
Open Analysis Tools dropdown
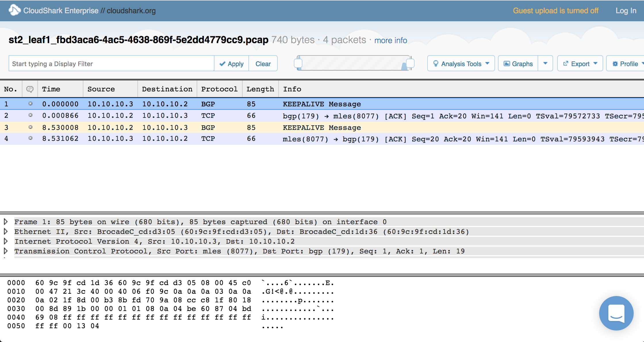click(461, 64)
